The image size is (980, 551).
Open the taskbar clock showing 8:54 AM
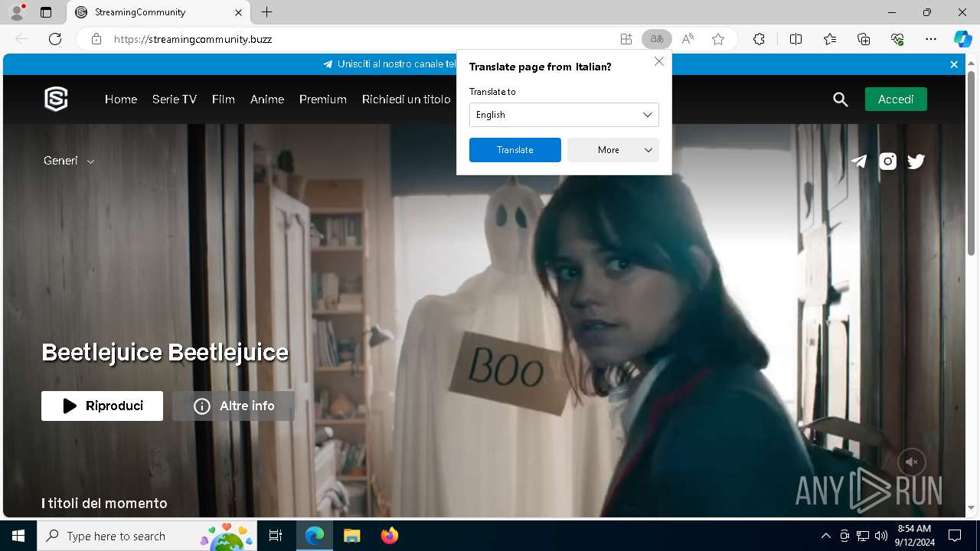click(x=914, y=536)
